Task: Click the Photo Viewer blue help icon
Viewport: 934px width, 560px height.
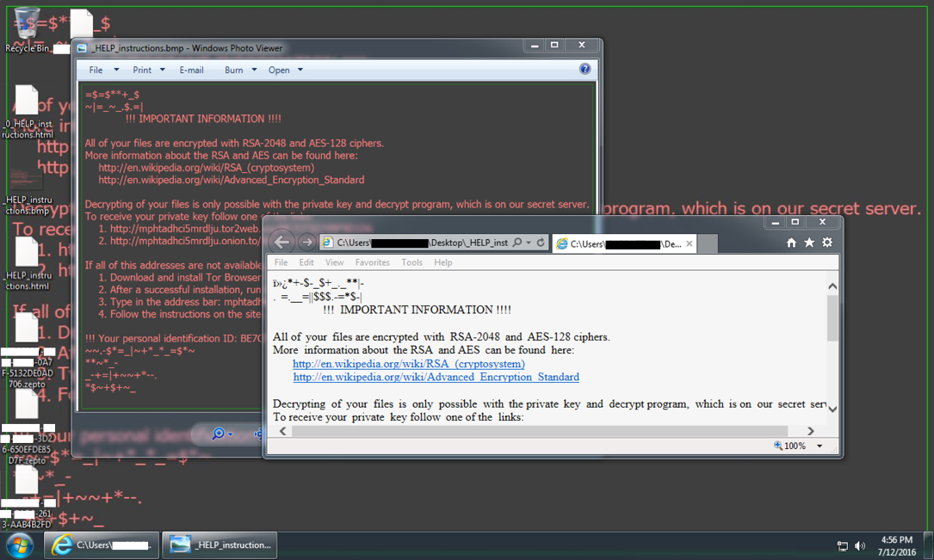Action: [x=585, y=70]
